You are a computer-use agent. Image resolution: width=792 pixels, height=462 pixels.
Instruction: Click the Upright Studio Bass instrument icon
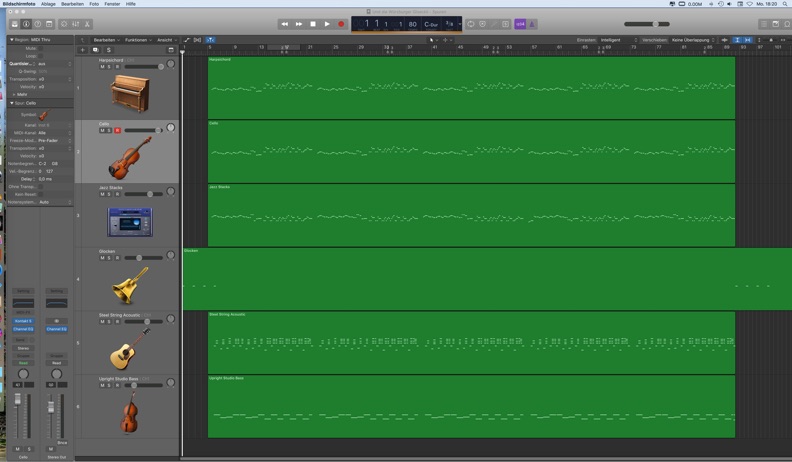129,412
